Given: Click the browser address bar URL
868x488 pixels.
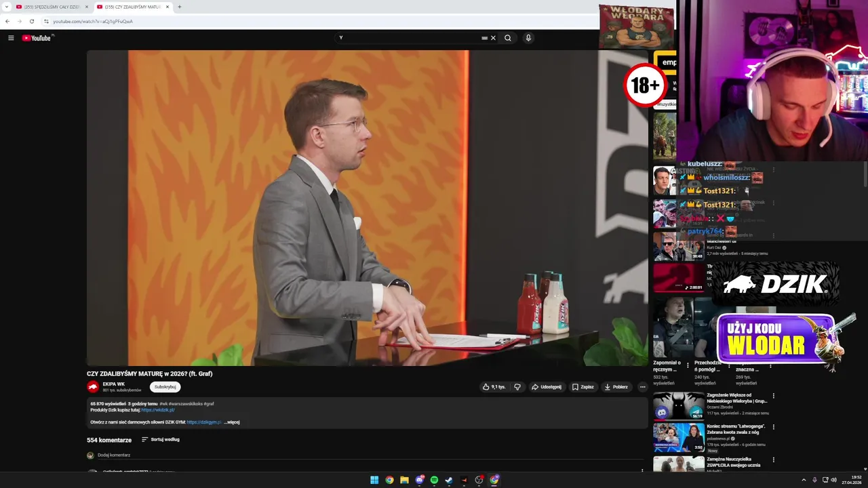Looking at the screenshot, I should [x=93, y=21].
